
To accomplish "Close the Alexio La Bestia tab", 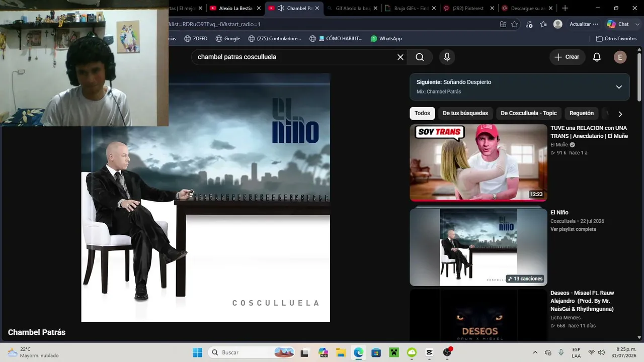I will coord(259,8).
